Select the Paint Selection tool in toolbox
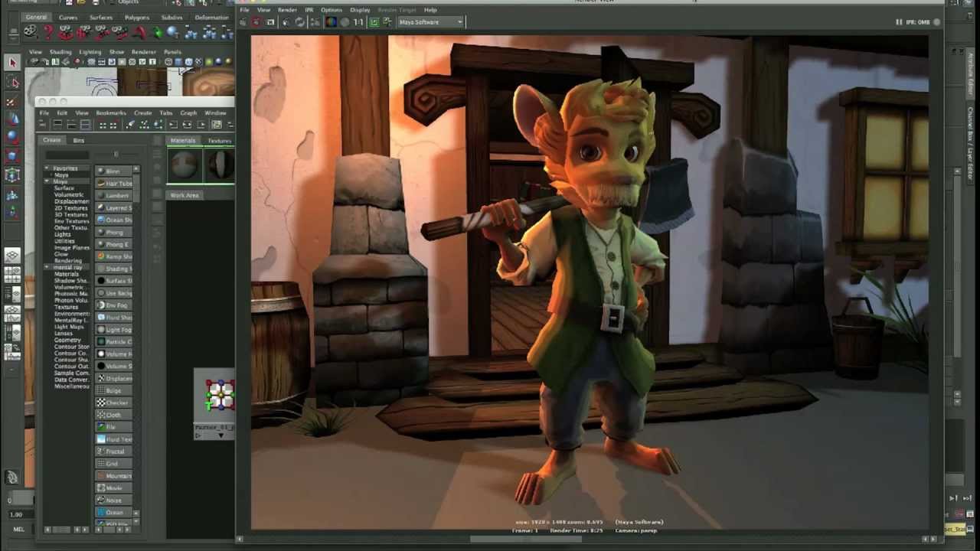Screen dimensions: 980x551 coord(12,101)
